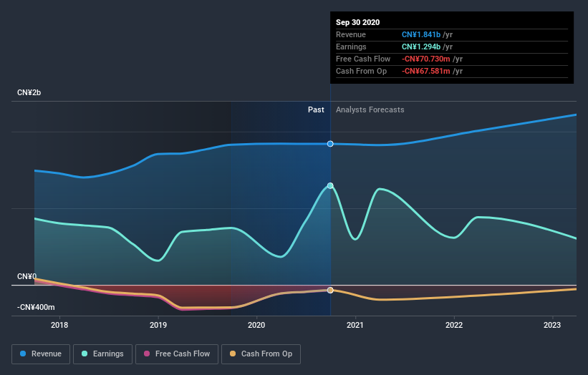This screenshot has width=588, height=375.
Task: Select the Revenue data point at Sep 2020
Action: 330,144
